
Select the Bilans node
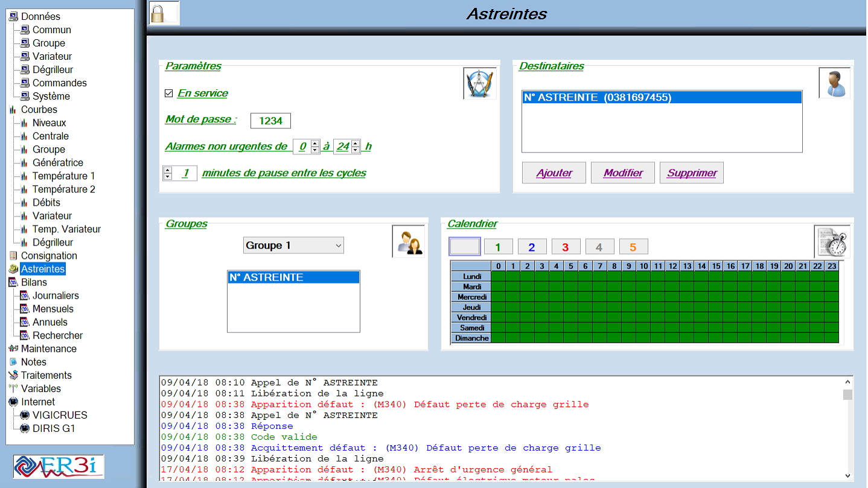click(34, 282)
